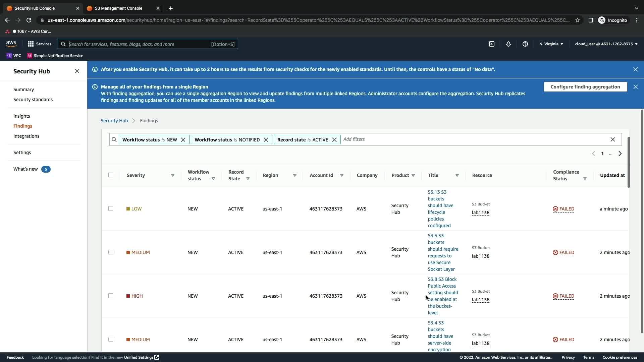Open the N. Virginia region dropdown
644x362 pixels.
tap(551, 44)
